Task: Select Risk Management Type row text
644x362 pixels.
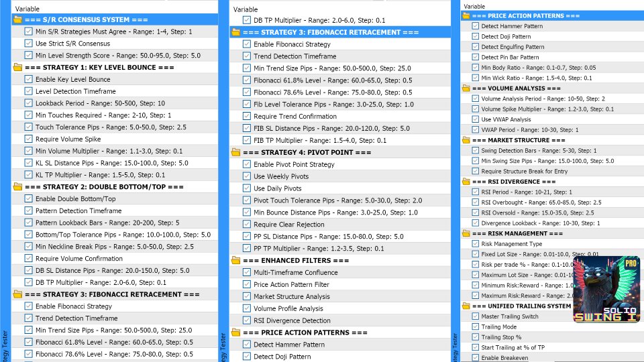Action: click(x=512, y=244)
